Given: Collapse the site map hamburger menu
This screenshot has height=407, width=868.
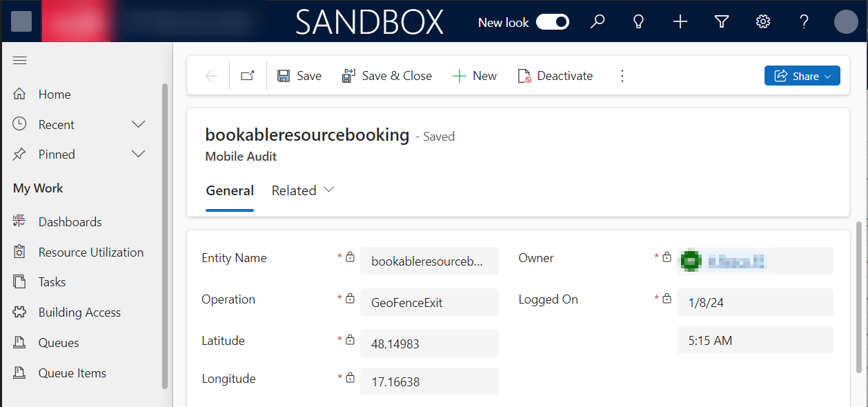Looking at the screenshot, I should [x=20, y=61].
